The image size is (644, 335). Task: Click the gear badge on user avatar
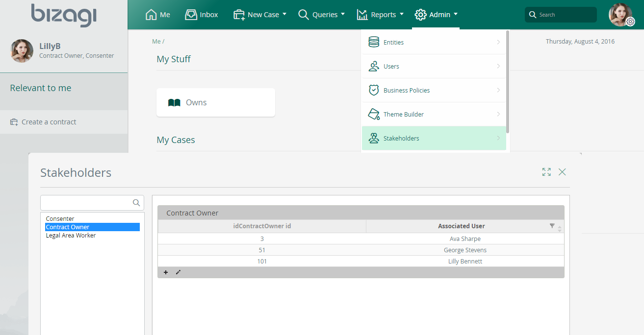coord(630,22)
